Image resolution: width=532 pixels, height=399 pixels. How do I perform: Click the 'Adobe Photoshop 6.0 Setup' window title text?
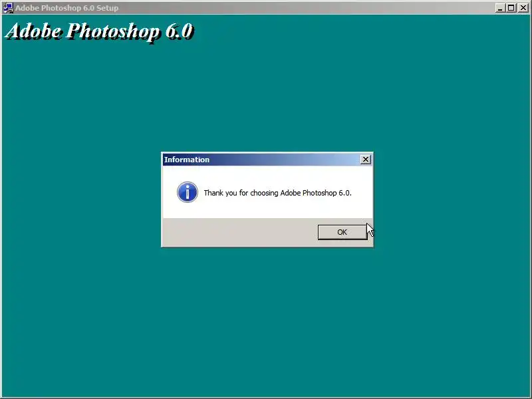click(x=67, y=8)
